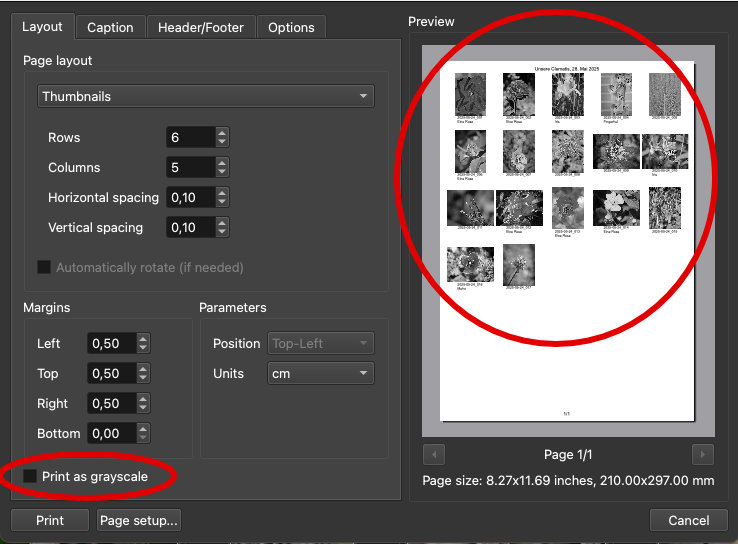Increase Left margin with up arrow
Viewport: 738px width, 544px height.
coord(143,339)
